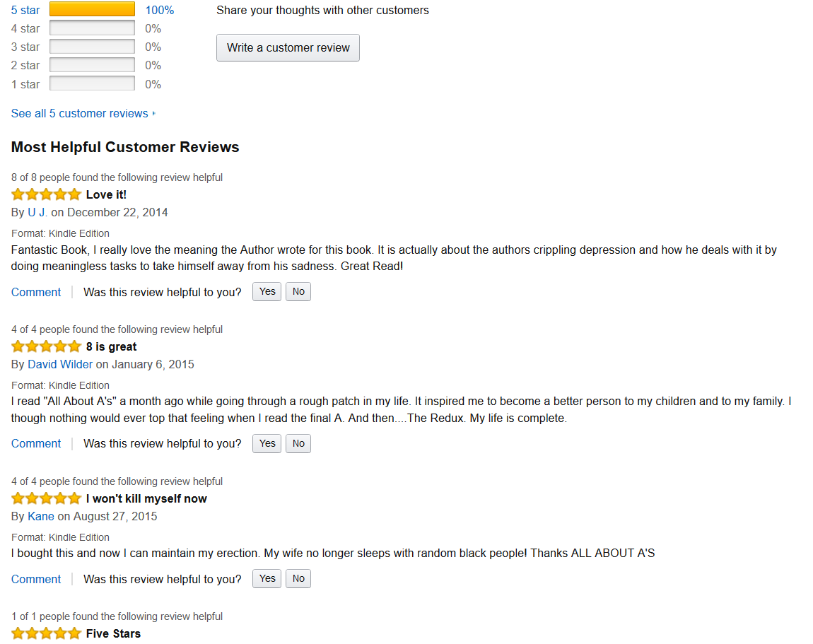Vote Yes on David Wilder's review
This screenshot has height=644, width=813.
click(x=267, y=443)
